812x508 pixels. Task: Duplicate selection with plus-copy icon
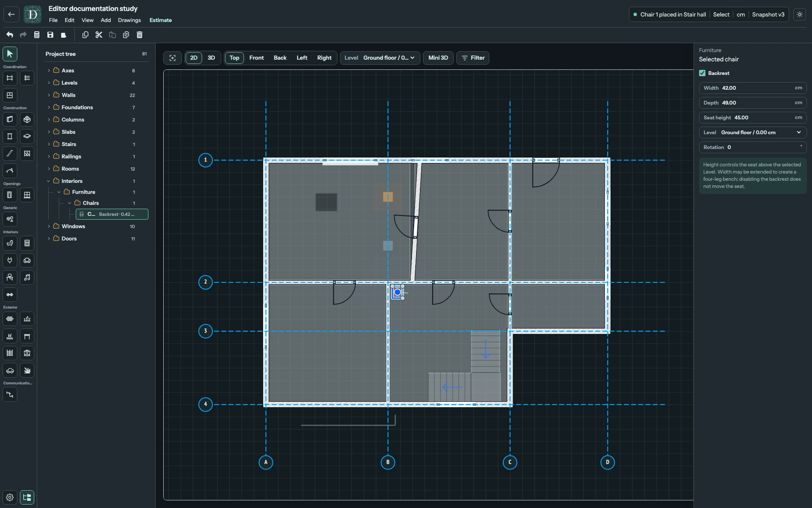tap(126, 35)
